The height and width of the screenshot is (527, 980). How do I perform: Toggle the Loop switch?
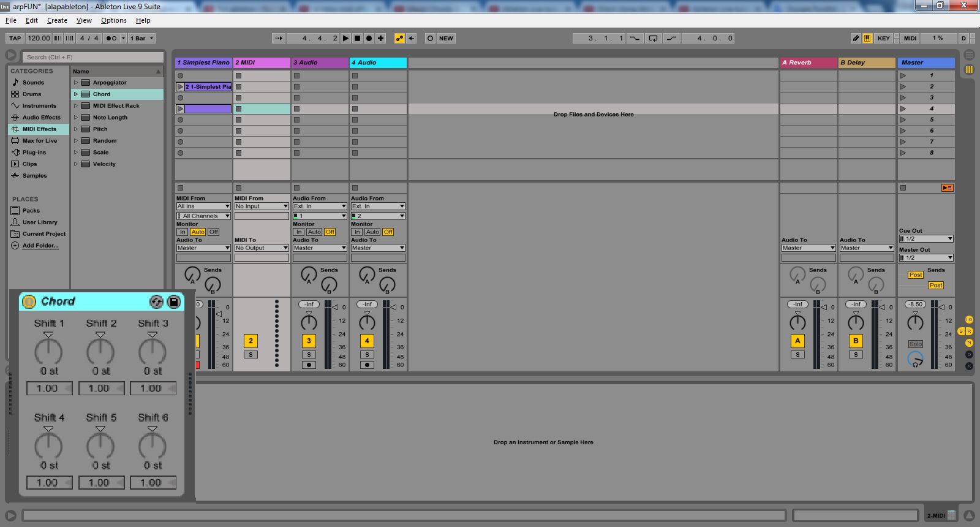[x=654, y=38]
